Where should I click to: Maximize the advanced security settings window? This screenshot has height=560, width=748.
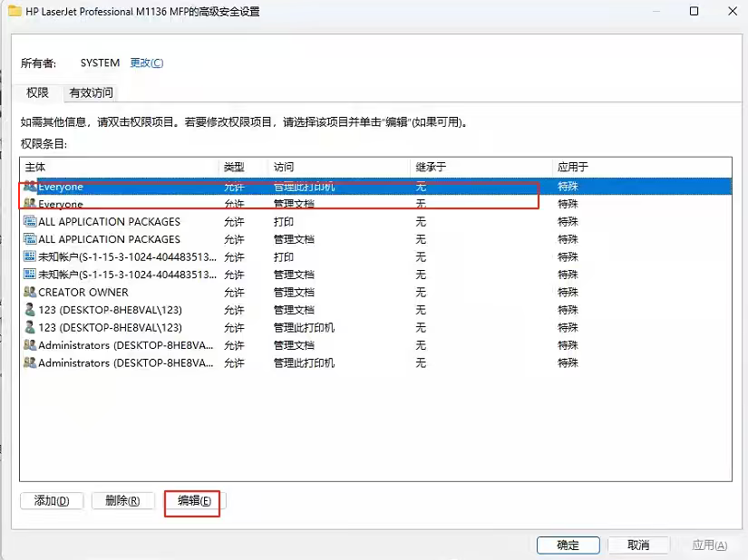[x=695, y=11]
